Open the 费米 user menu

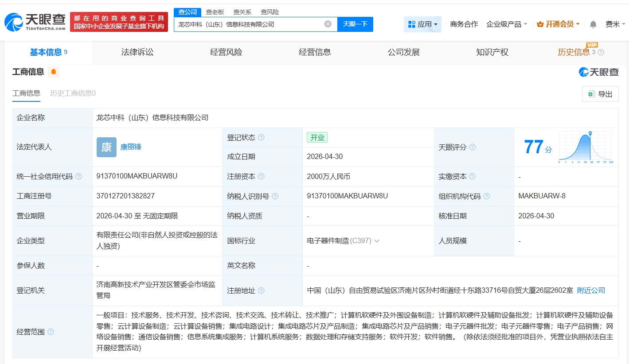(615, 24)
